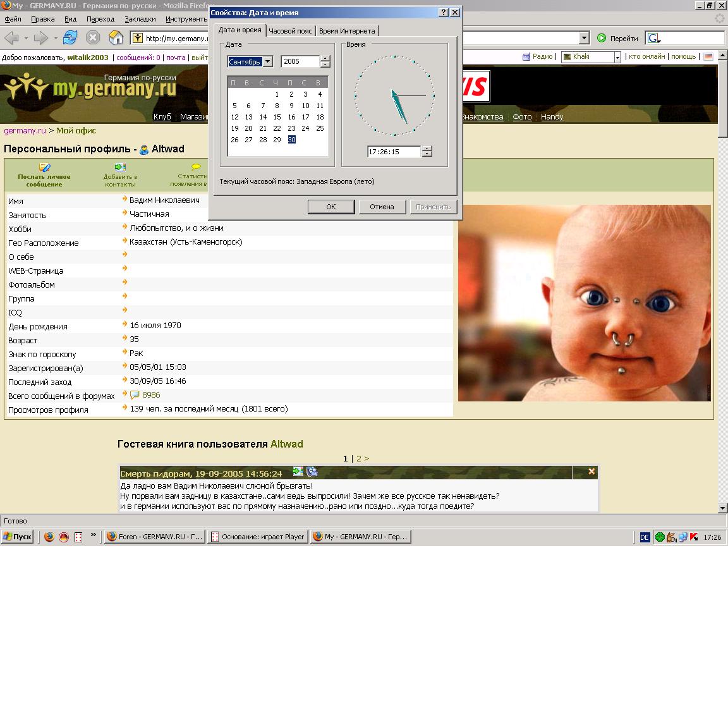Click the page's vertical scrollbar down arrow
This screenshot has height=708, width=728.
[x=722, y=508]
